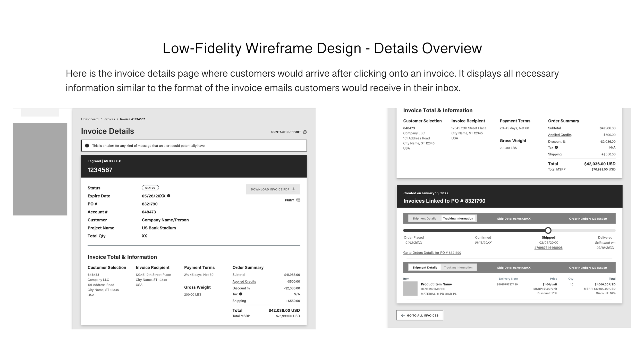Select the first Tracking Information tab

458,219
